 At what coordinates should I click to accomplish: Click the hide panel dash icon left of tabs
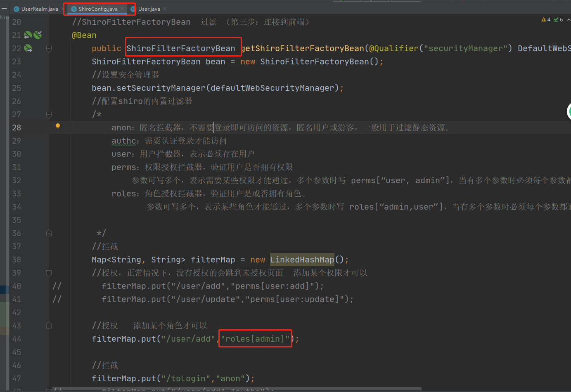pos(4,9)
